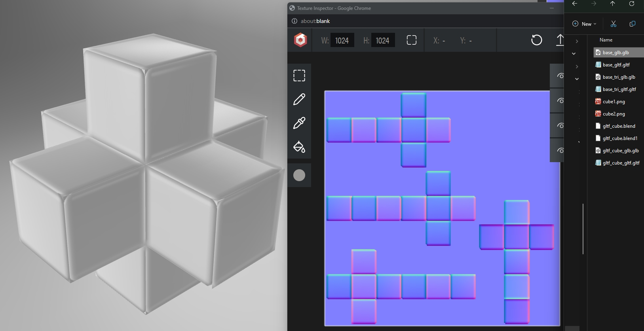Select the file base_glb.glb
The height and width of the screenshot is (331, 644).
pyautogui.click(x=619, y=53)
